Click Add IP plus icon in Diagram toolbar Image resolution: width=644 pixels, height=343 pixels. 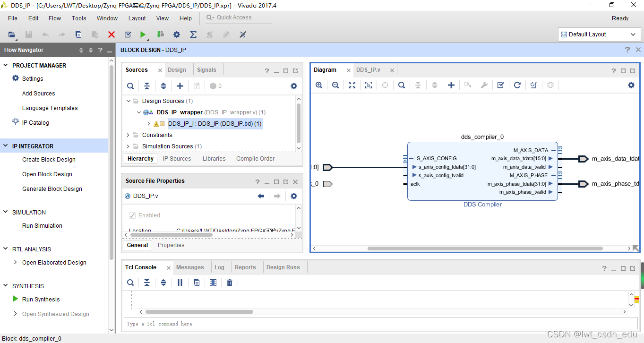click(451, 85)
